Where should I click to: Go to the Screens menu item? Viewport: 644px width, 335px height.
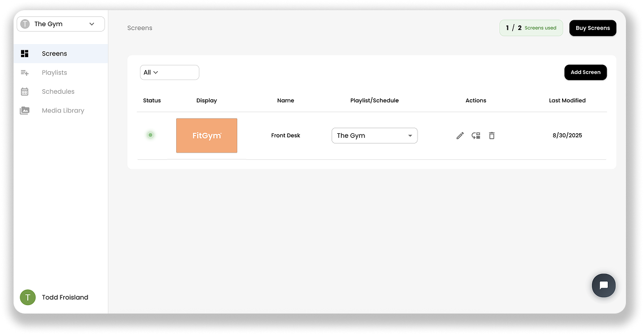tap(61, 53)
